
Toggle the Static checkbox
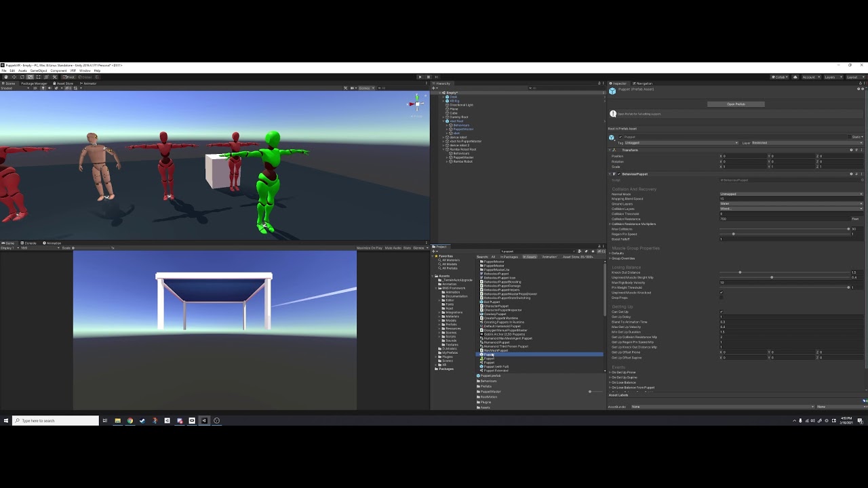850,137
